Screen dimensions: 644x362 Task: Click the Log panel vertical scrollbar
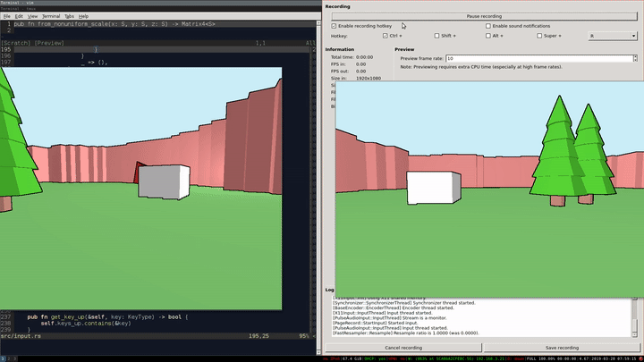(637, 316)
